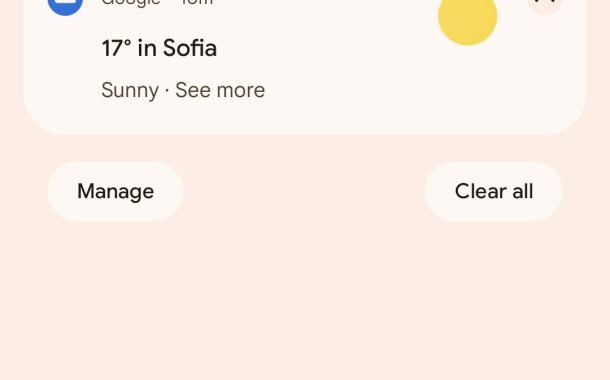Click the word Sofia in the title

tap(190, 48)
